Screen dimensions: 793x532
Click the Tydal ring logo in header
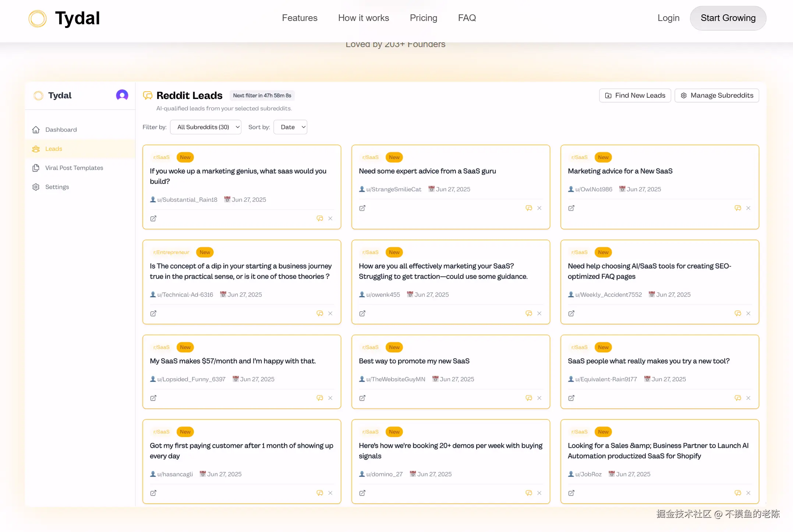(38, 18)
